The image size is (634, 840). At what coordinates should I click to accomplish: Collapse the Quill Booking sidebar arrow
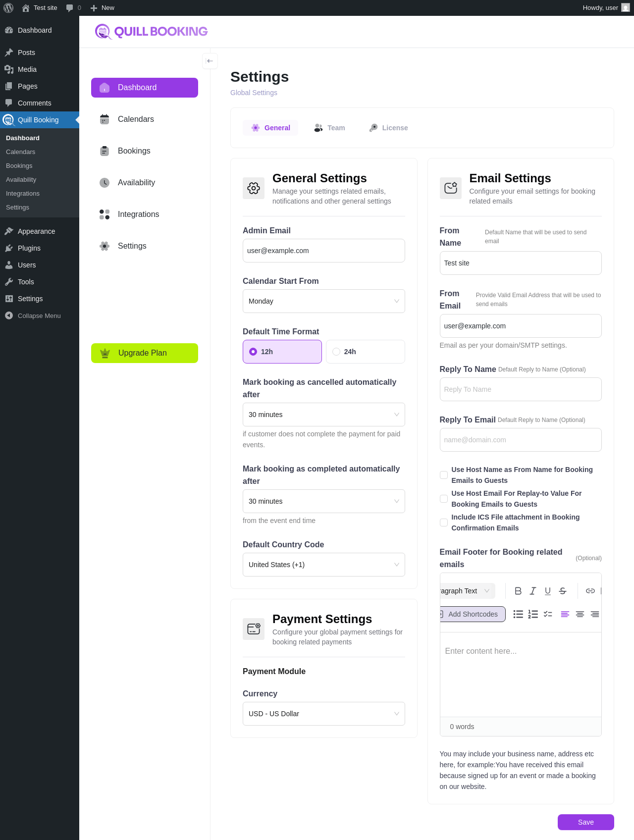click(x=210, y=61)
